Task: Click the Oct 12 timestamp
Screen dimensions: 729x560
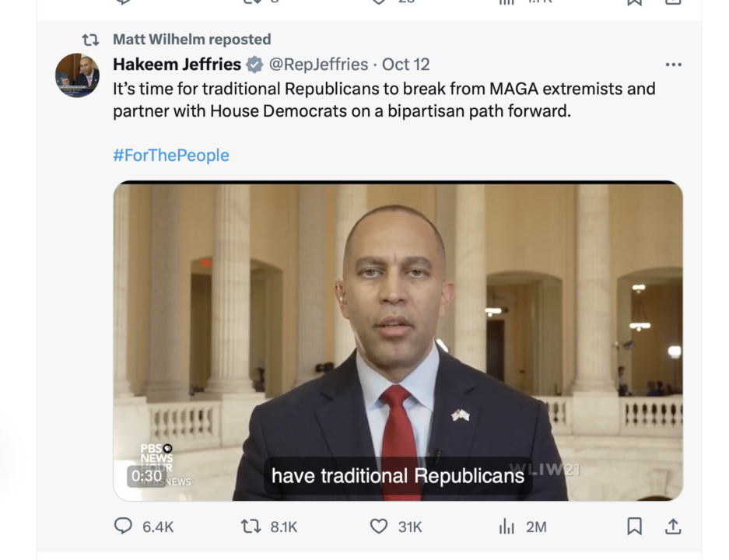Action: point(406,65)
